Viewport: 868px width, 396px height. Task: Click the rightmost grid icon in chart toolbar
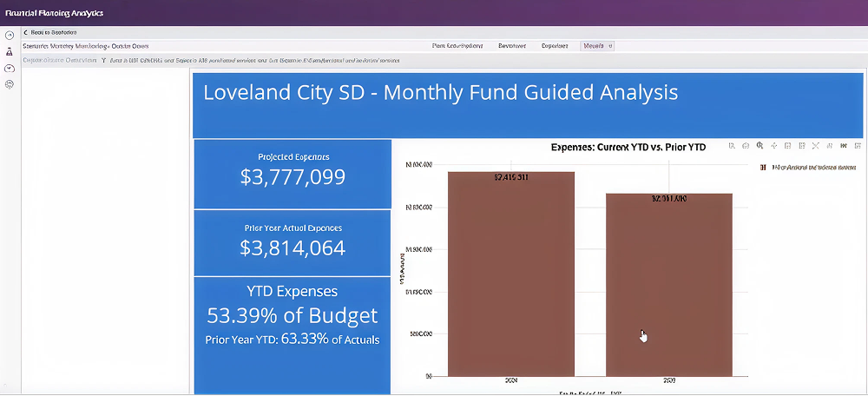click(858, 146)
